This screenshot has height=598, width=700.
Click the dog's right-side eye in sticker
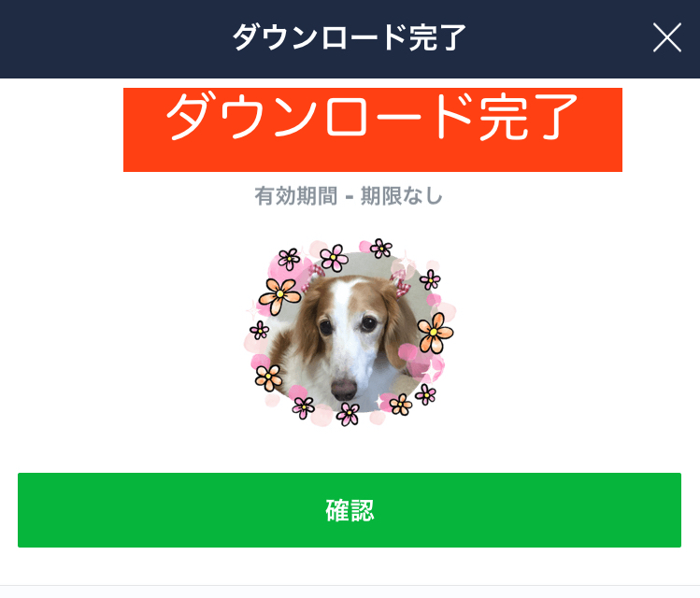(369, 323)
